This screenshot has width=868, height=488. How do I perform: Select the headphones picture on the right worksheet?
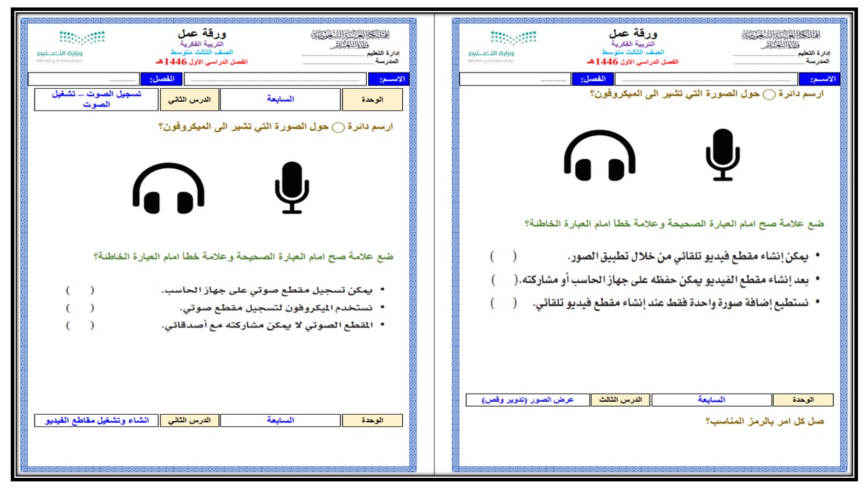tap(599, 155)
